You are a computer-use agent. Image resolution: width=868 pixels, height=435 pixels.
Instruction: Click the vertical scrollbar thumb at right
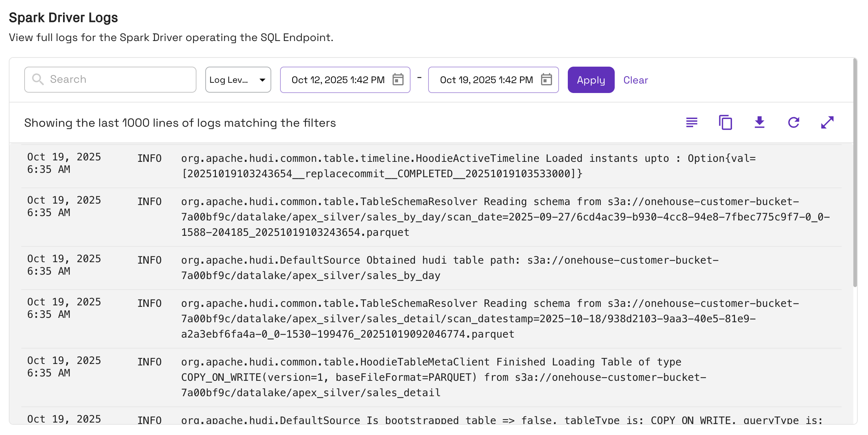tap(855, 172)
